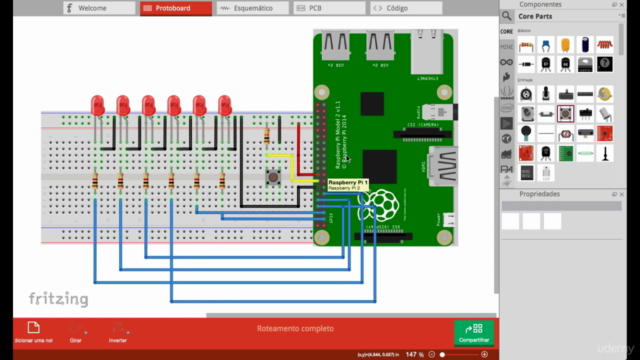
Task: Select the CORE parts bin
Action: point(507,31)
